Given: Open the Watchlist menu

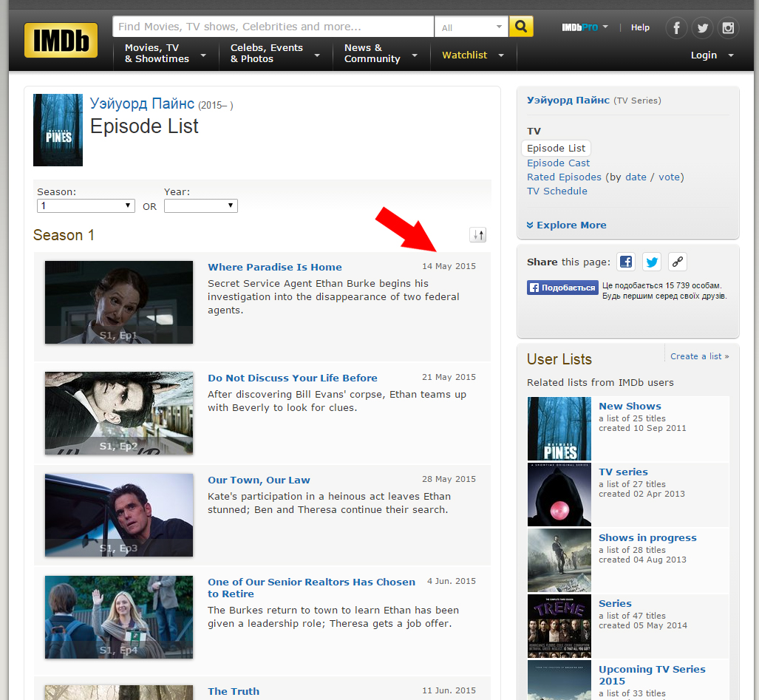Looking at the screenshot, I should [x=472, y=55].
